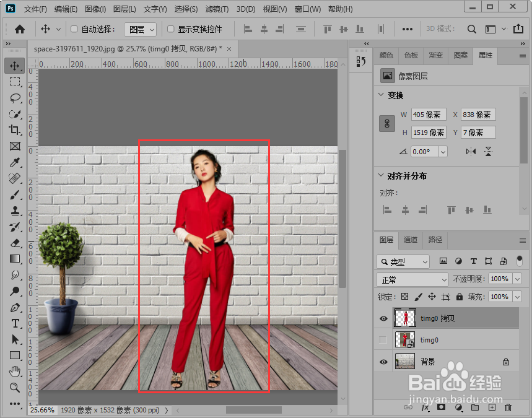Open 不透明度 opacity dropdown arrow
The image size is (532, 418).
pos(517,279)
